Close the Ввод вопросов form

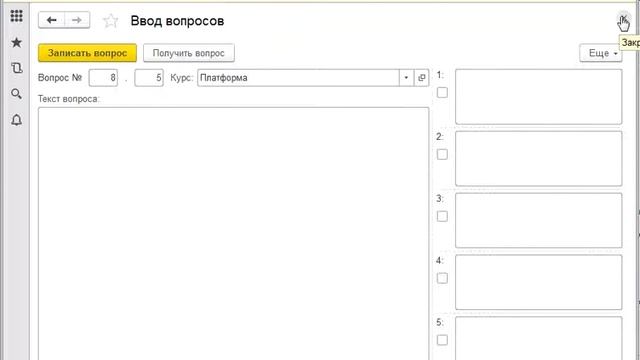(624, 19)
